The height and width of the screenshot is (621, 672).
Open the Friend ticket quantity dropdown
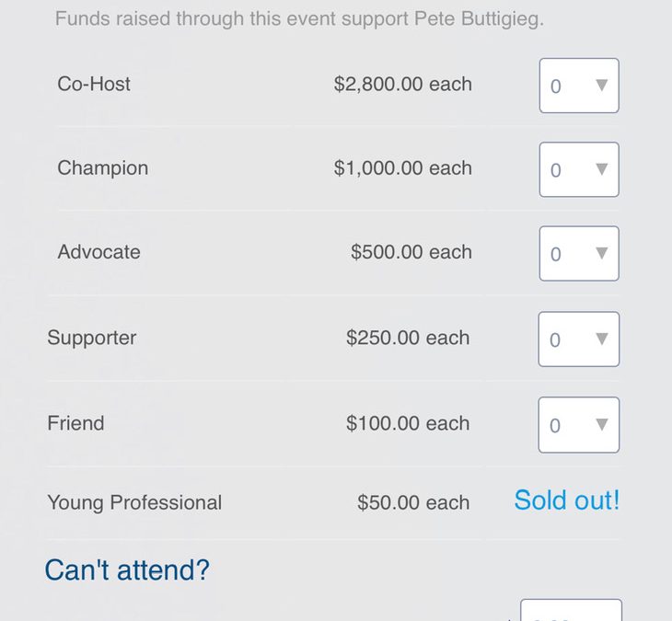(578, 424)
